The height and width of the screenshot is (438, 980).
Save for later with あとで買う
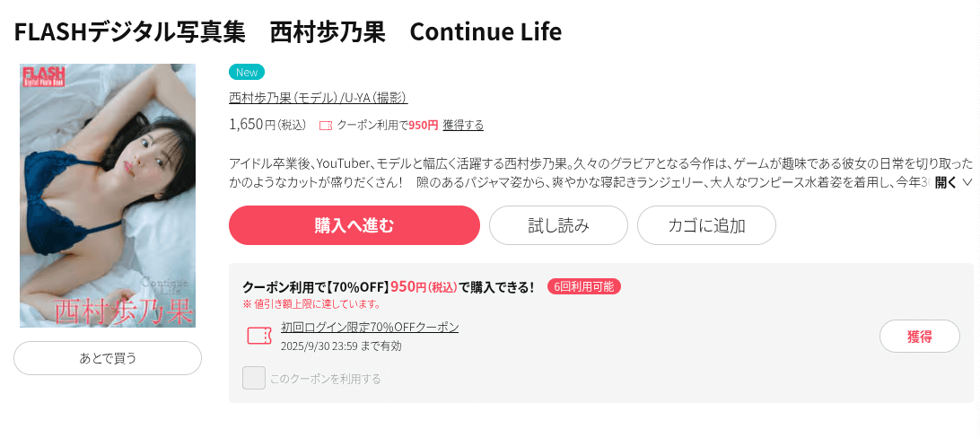click(108, 358)
